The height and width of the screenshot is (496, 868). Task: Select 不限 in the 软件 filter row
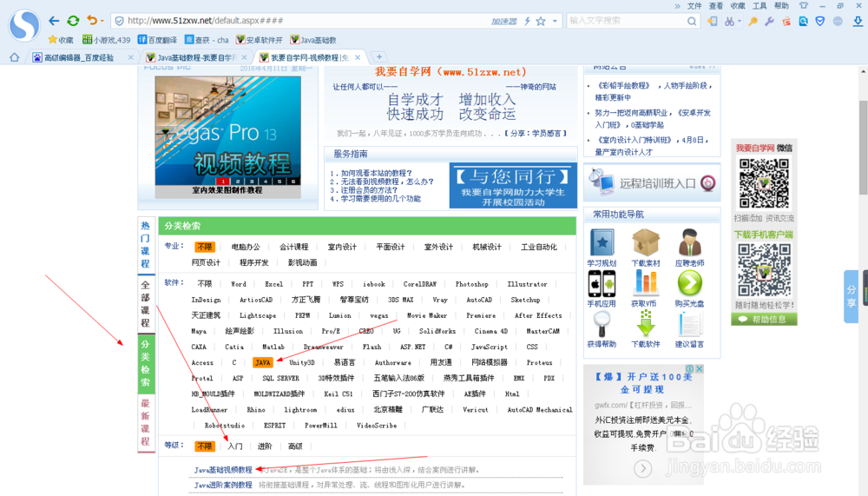(x=205, y=284)
